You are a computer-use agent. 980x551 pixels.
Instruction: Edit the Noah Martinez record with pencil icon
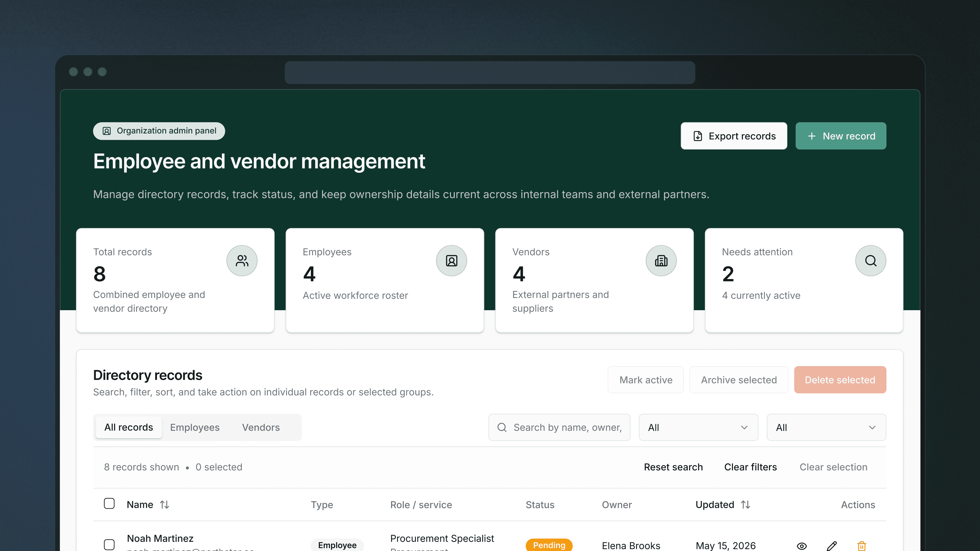coord(832,546)
